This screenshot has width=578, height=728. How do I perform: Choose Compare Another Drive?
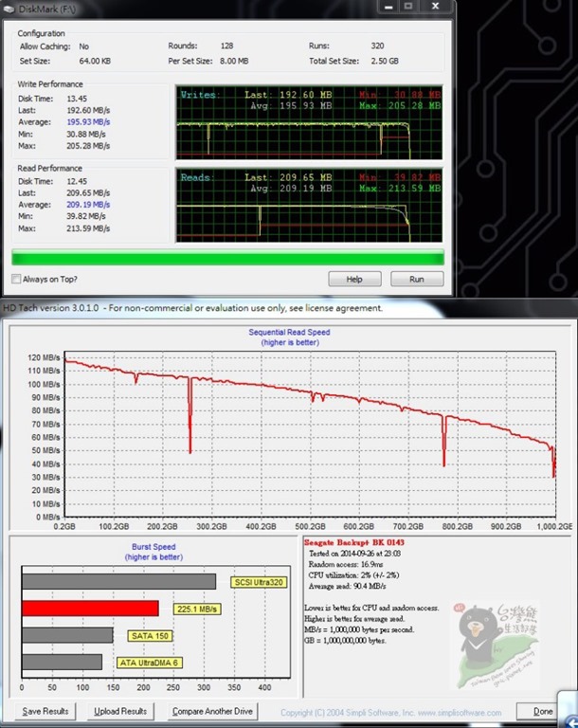tap(212, 711)
